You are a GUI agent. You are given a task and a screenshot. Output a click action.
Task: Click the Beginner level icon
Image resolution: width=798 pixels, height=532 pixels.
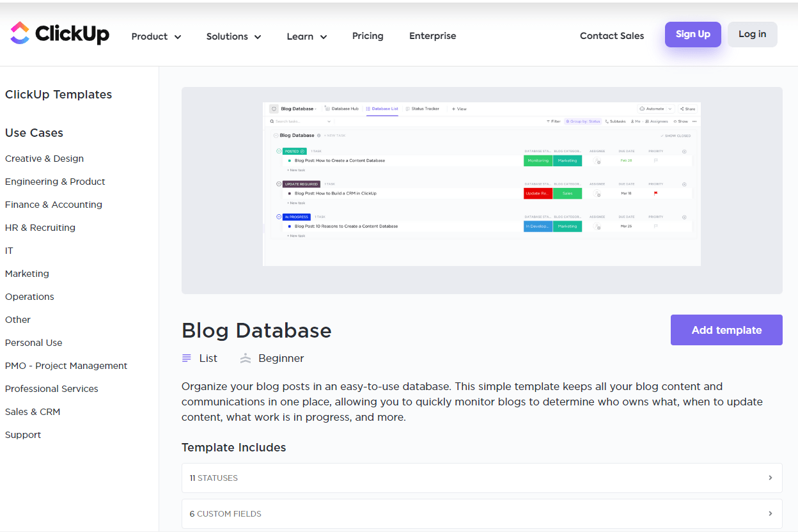click(x=246, y=358)
